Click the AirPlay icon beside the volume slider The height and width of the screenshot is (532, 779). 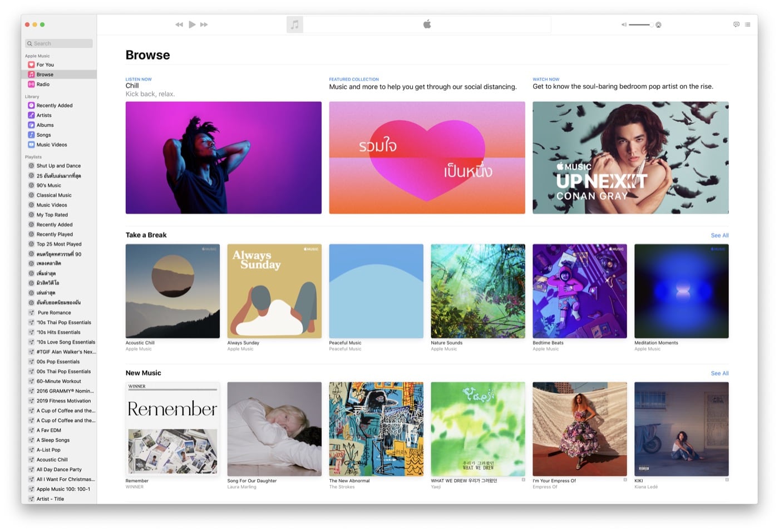(x=658, y=24)
